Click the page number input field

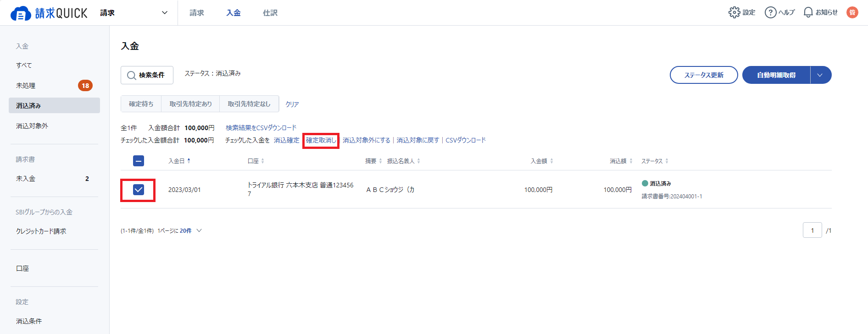pyautogui.click(x=812, y=230)
